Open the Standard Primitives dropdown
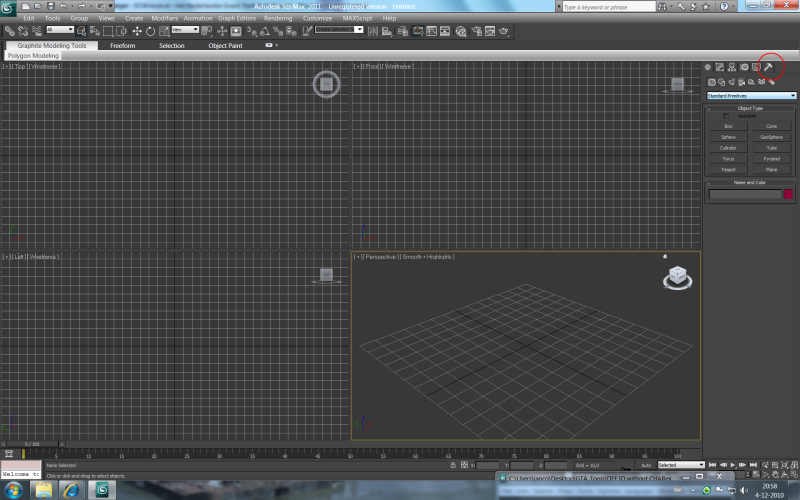Viewport: 800px width, 500px height. click(x=752, y=96)
